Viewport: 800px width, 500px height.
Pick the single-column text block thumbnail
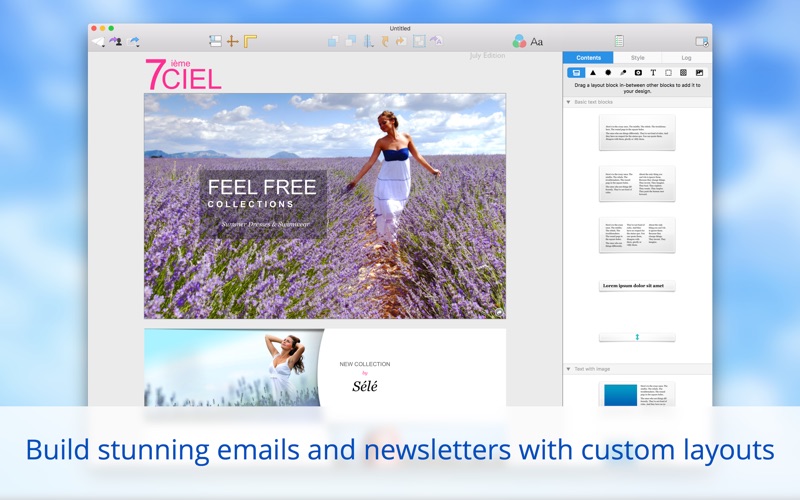[x=637, y=133]
